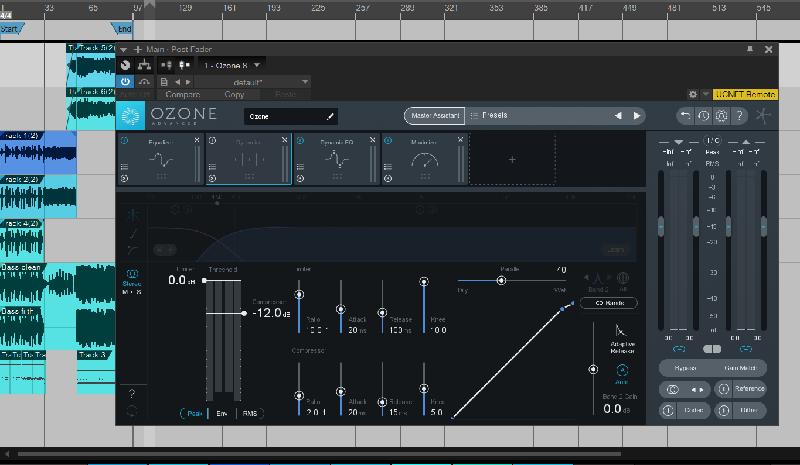Toggle power on the Dynamics module
The width and height of the screenshot is (800, 465).
212,140
